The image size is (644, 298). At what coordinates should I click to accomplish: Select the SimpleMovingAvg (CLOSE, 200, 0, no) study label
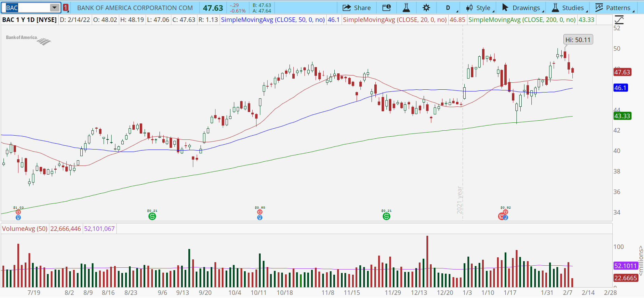click(x=522, y=20)
